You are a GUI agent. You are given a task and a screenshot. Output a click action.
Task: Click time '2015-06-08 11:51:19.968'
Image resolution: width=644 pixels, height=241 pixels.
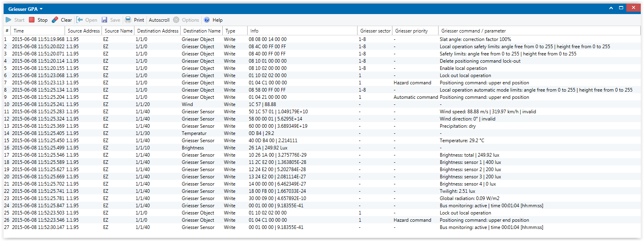point(38,39)
